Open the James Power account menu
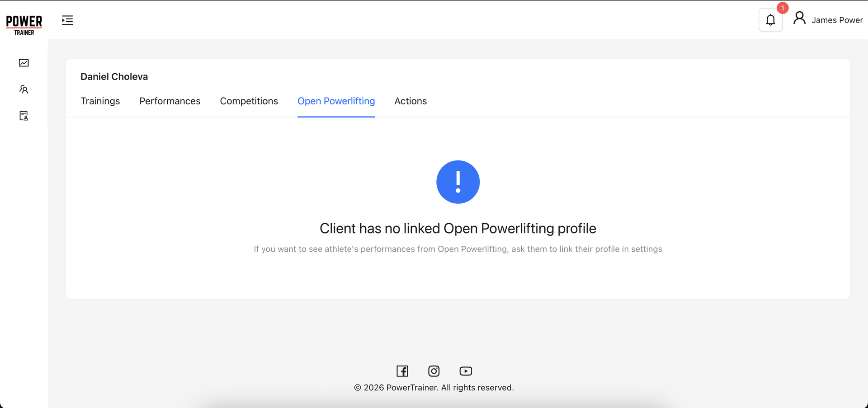Image resolution: width=868 pixels, height=408 pixels. tap(837, 20)
